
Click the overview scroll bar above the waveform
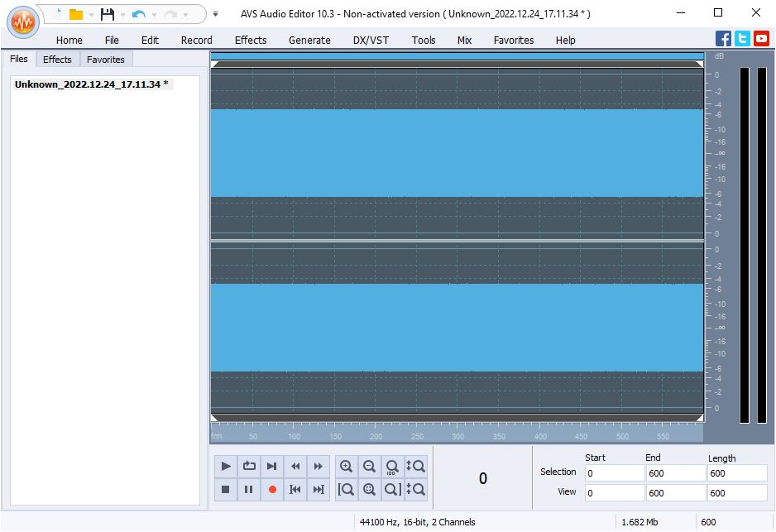(457, 56)
